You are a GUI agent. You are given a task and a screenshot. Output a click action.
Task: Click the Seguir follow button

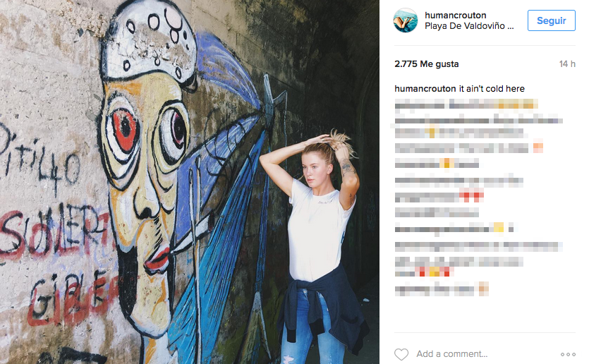click(551, 20)
